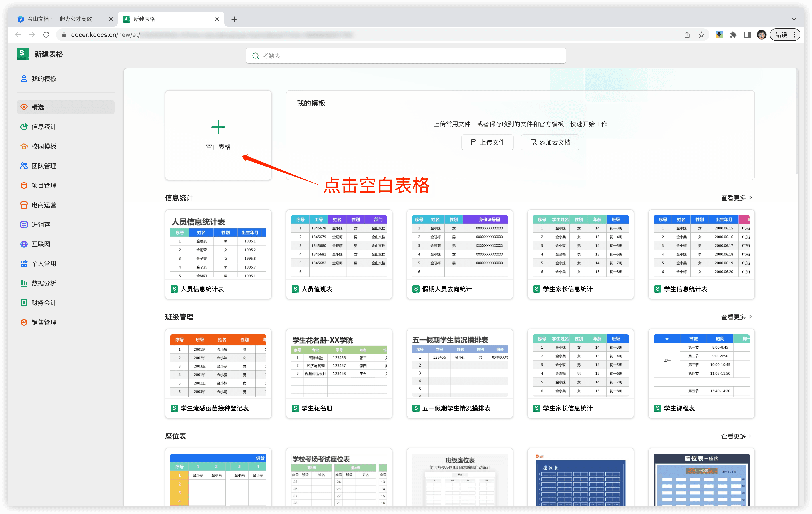Open the 财务会计 template category
Screen dimensions: 812x514
point(44,303)
